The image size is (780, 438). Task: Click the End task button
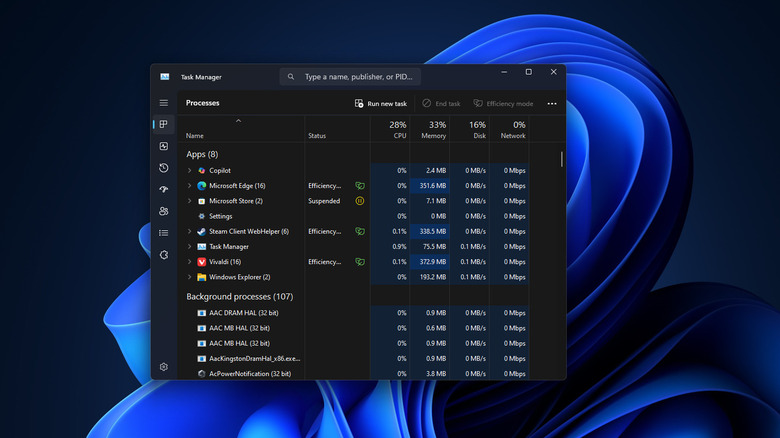[441, 104]
